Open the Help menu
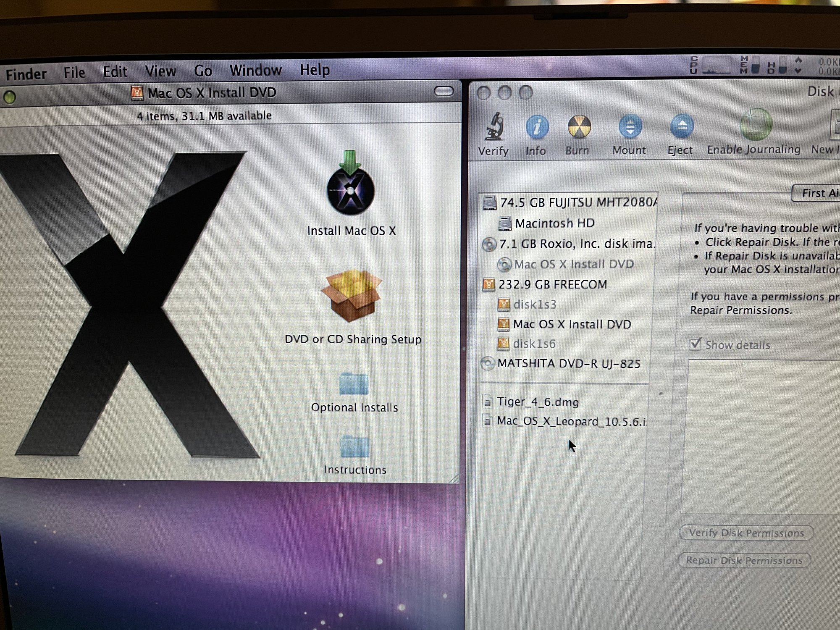The image size is (840, 630). tap(315, 69)
